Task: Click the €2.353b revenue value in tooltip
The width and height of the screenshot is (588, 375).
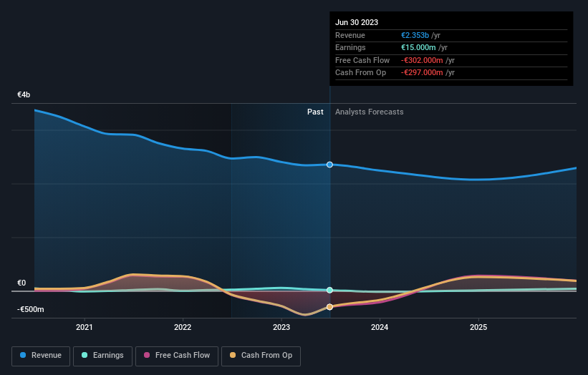Action: (x=415, y=35)
